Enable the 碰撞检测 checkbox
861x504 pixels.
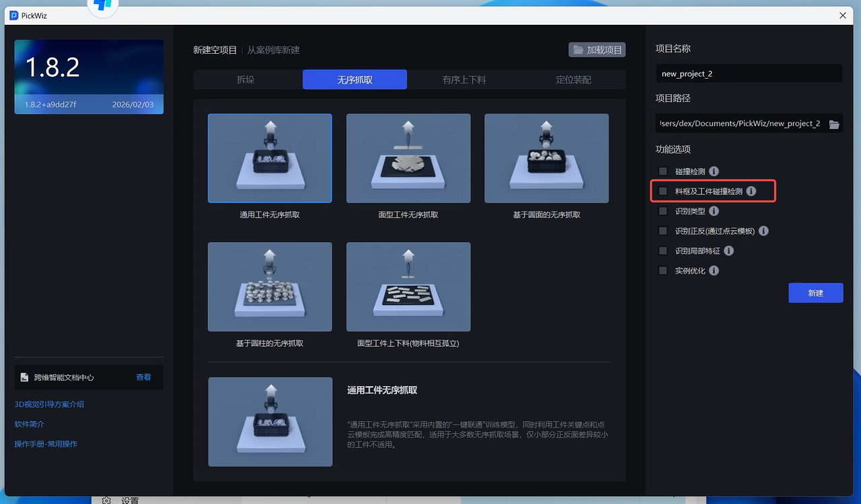point(663,171)
